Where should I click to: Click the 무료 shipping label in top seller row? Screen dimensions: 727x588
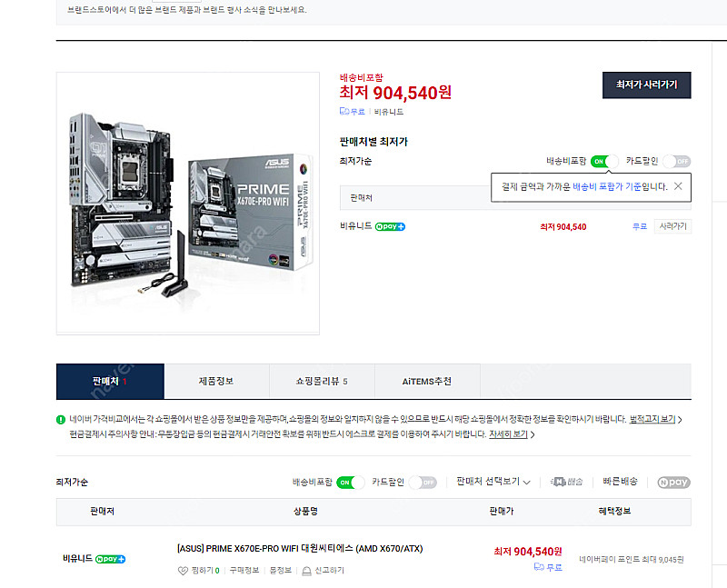tap(640, 226)
